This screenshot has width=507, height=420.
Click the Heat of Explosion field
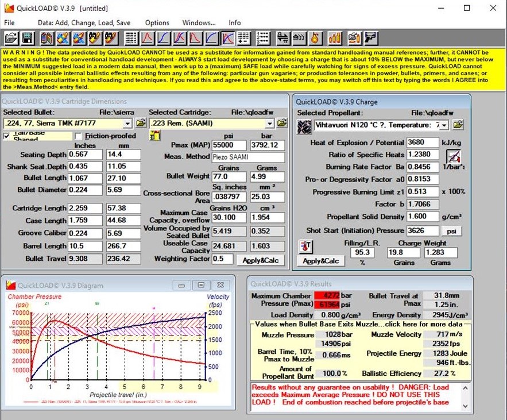coord(423,142)
